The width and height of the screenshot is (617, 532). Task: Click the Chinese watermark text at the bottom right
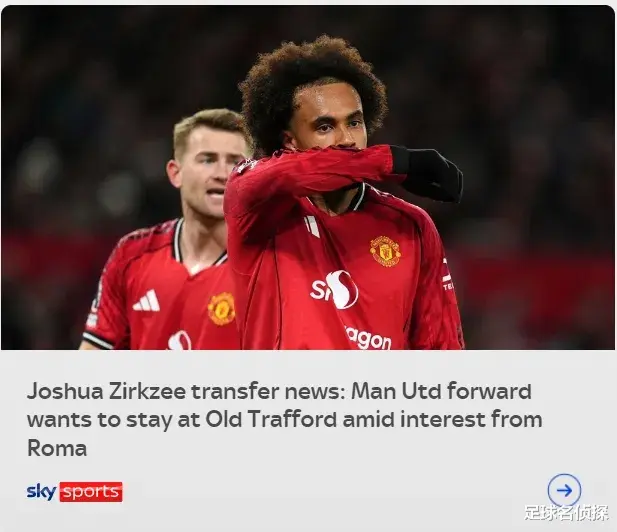click(x=566, y=514)
